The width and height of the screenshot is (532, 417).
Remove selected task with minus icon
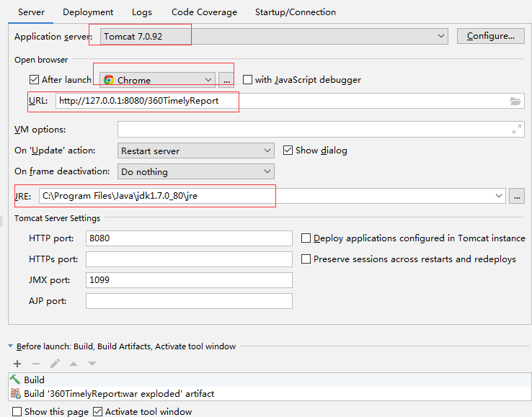36,364
